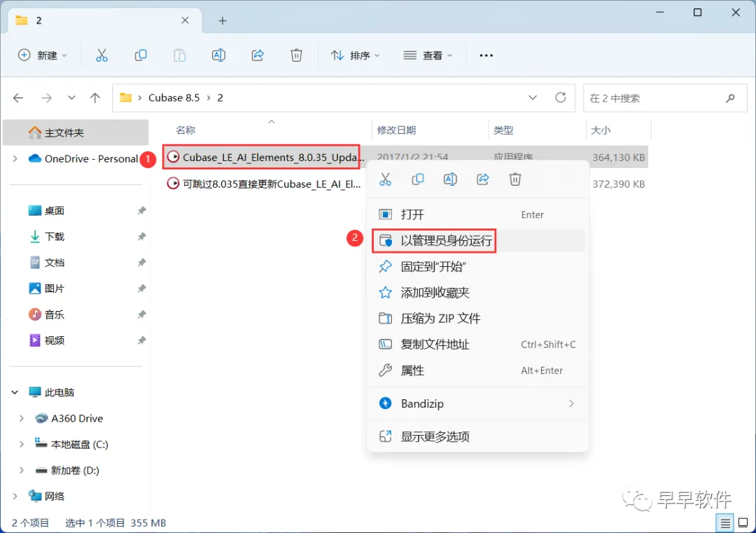Screen dimensions: 756x533
Task: Click the Copy icon in the toolbar
Action: pyautogui.click(x=141, y=55)
